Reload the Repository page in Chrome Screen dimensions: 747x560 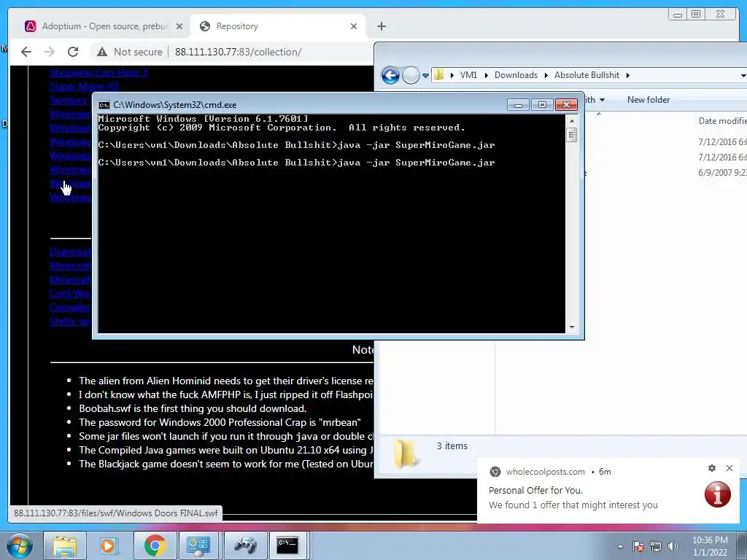click(73, 52)
